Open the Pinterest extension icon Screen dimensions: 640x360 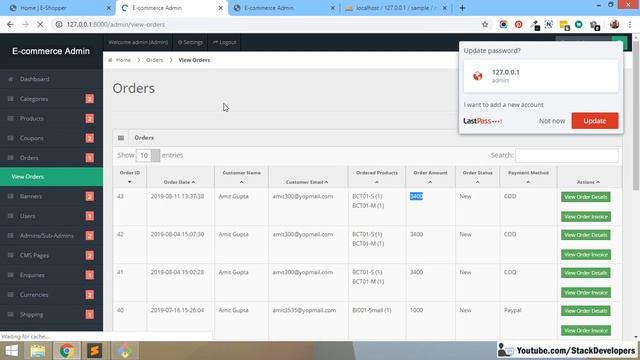point(518,24)
